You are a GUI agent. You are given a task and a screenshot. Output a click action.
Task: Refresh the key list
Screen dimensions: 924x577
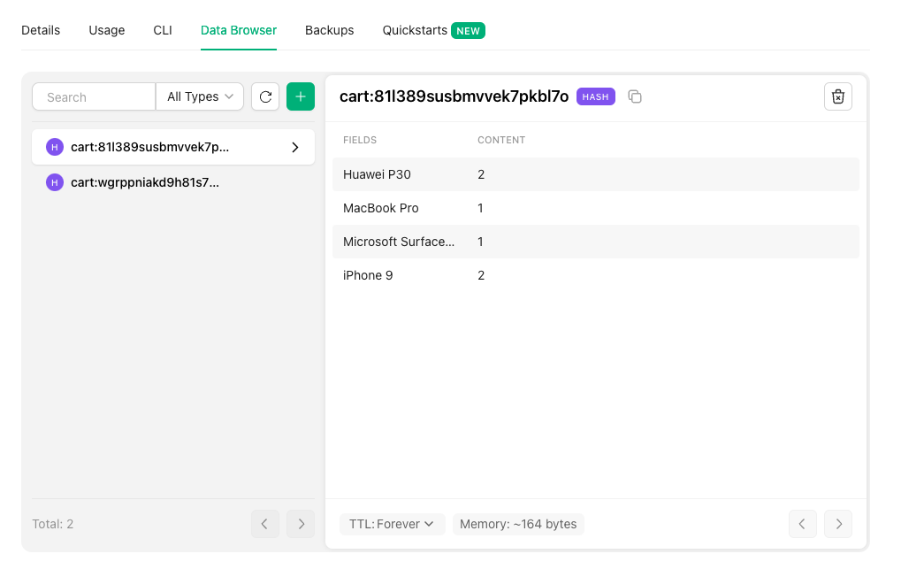[265, 96]
